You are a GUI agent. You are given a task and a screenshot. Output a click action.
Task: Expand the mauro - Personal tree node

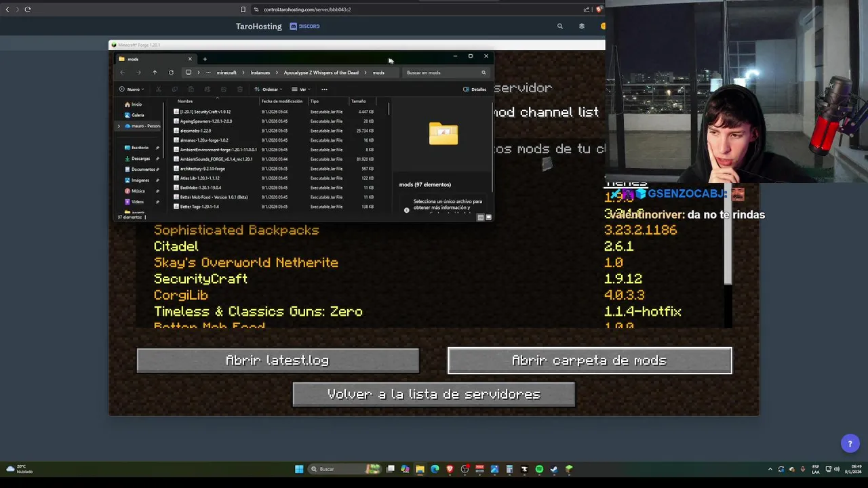[x=119, y=126]
